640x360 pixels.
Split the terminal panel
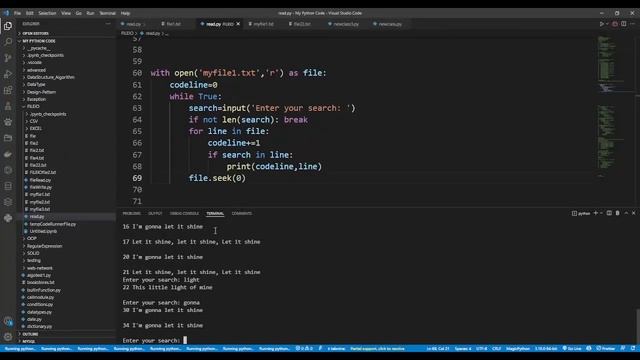pyautogui.click(x=609, y=213)
